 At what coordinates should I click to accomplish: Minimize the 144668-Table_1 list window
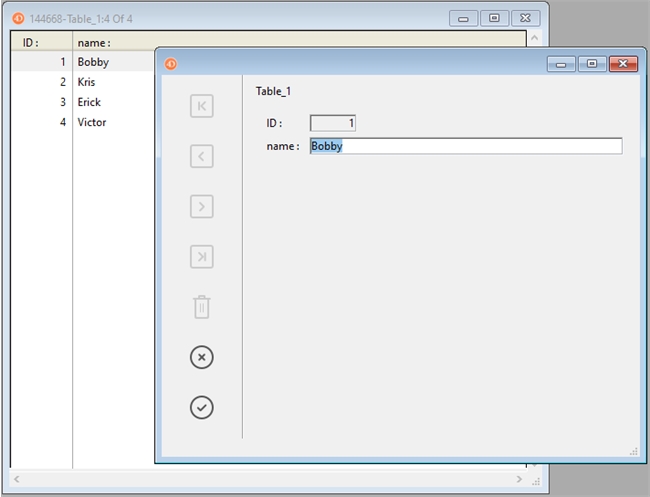pos(463,18)
